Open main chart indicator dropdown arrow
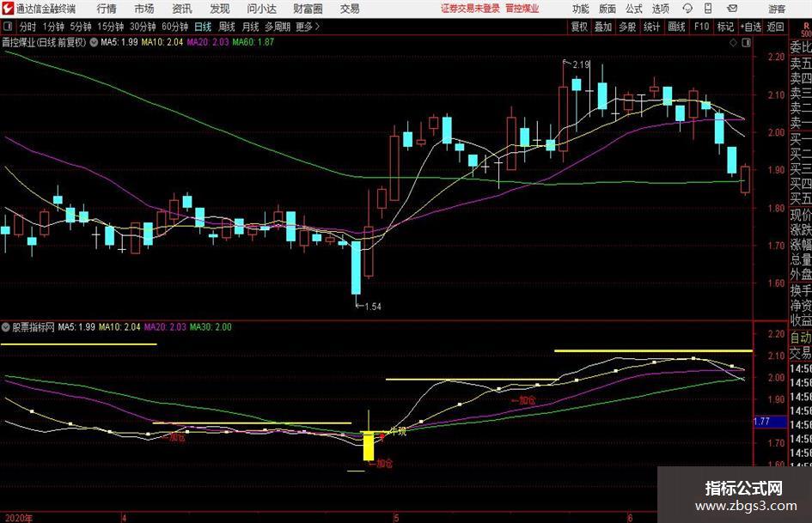This screenshot has width=812, height=523. coord(94,42)
